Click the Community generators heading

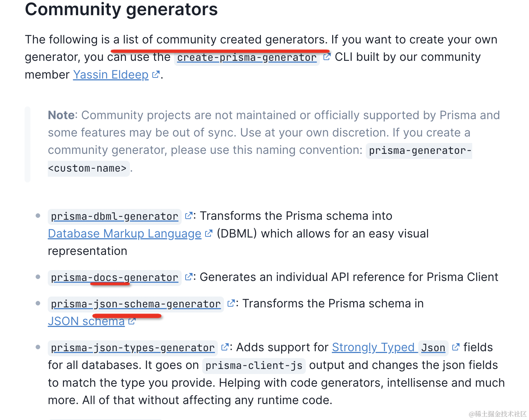121,9
